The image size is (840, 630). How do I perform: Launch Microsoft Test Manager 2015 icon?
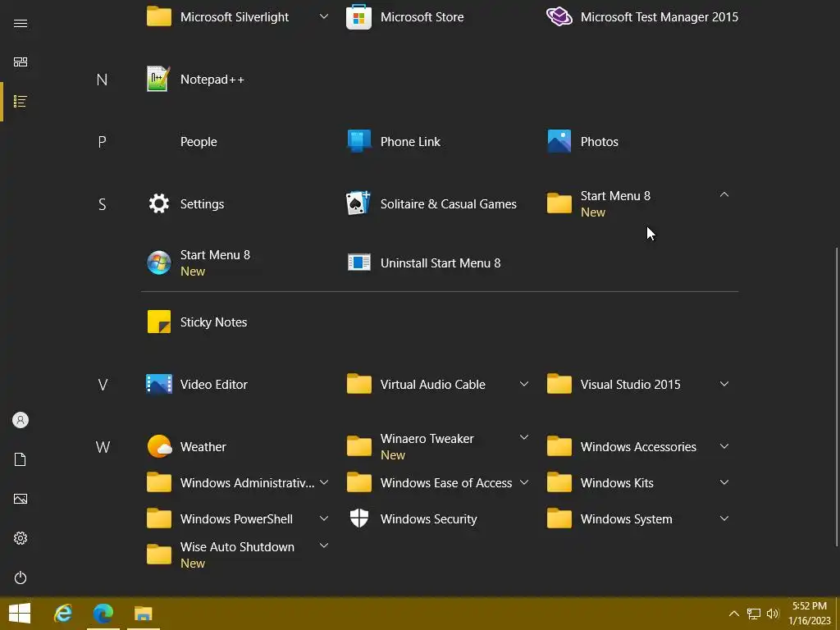[559, 17]
